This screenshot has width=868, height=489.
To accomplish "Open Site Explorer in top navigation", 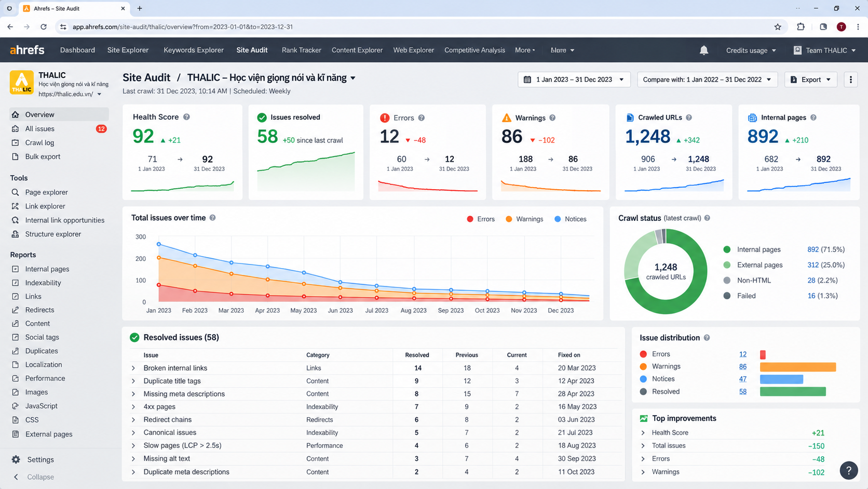I will click(x=128, y=50).
